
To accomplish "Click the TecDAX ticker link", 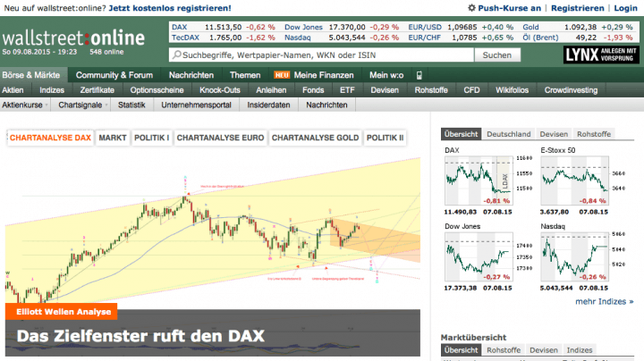I will pos(185,38).
